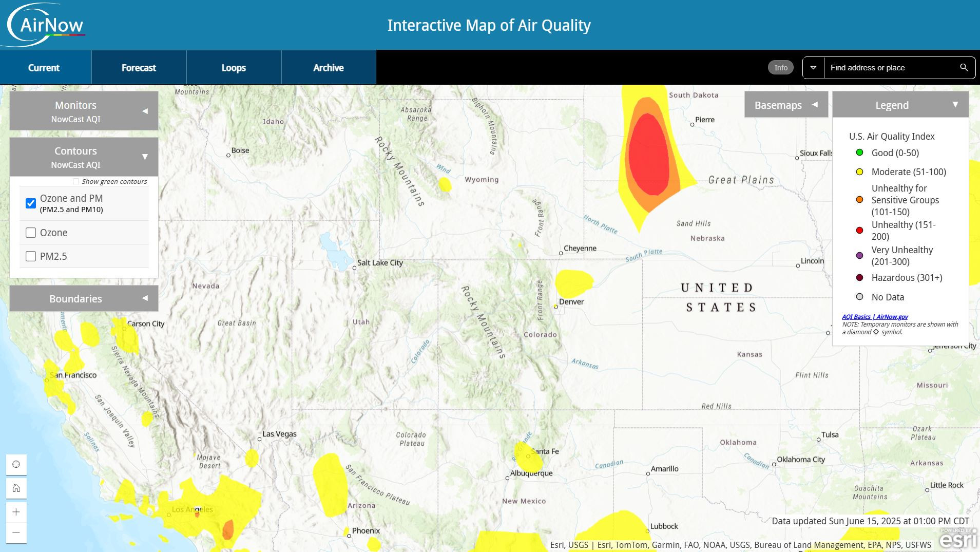
Task: Collapse the Legend panel
Action: pyautogui.click(x=900, y=105)
